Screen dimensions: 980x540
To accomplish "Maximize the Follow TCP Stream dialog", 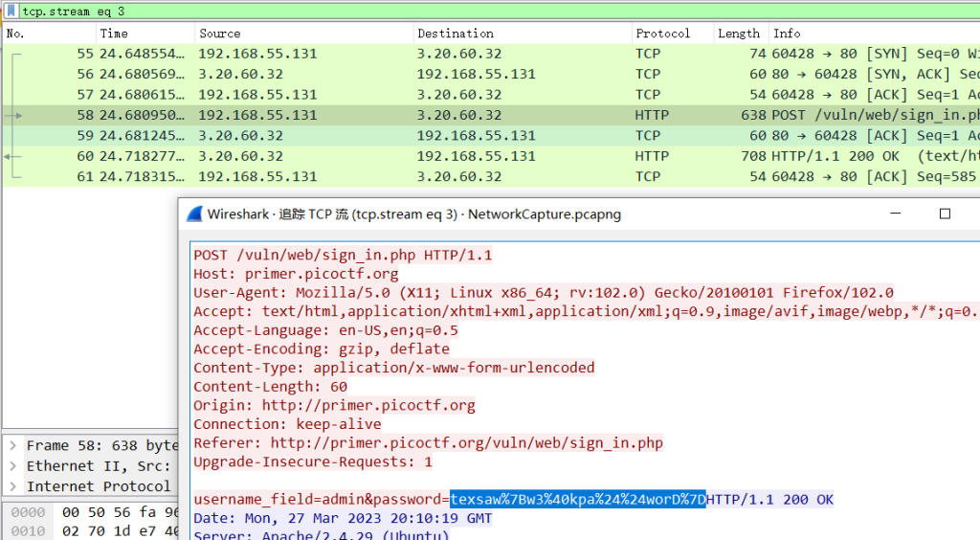I will point(944,214).
